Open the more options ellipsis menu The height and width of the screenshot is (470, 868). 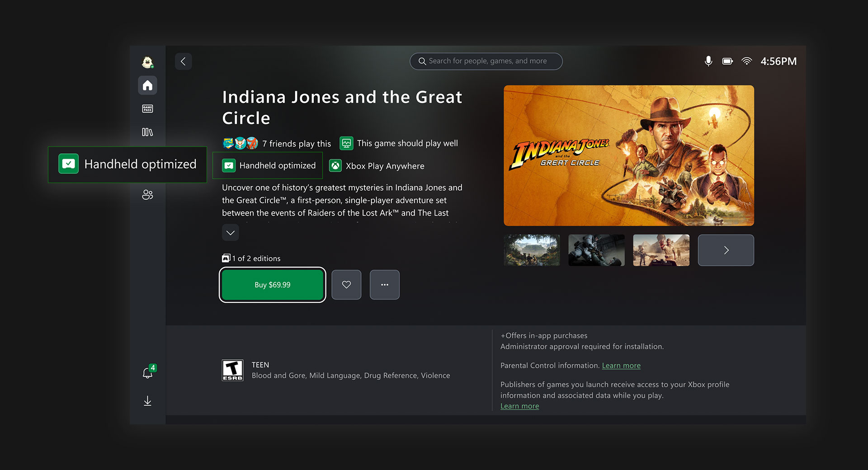click(384, 285)
